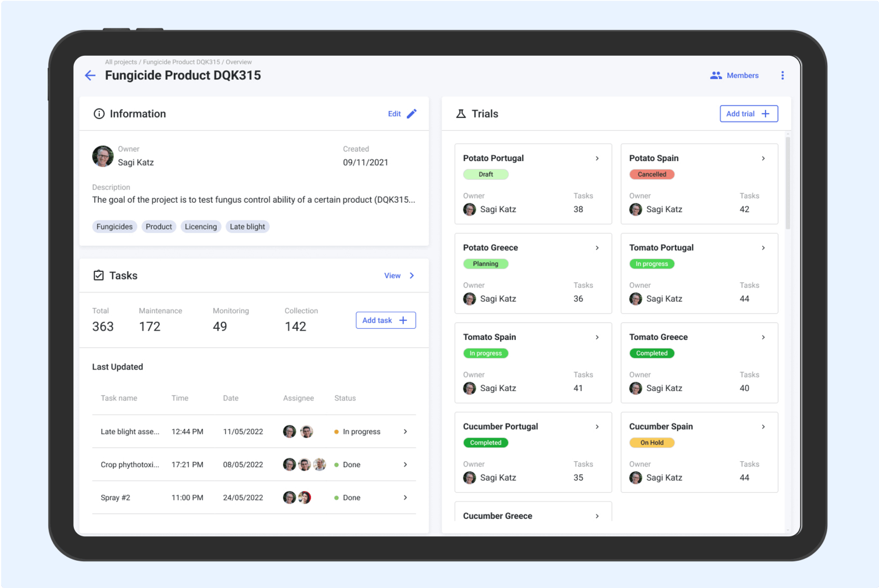879x588 pixels.
Task: Expand Spray #2 task row chevron
Action: pos(405,498)
